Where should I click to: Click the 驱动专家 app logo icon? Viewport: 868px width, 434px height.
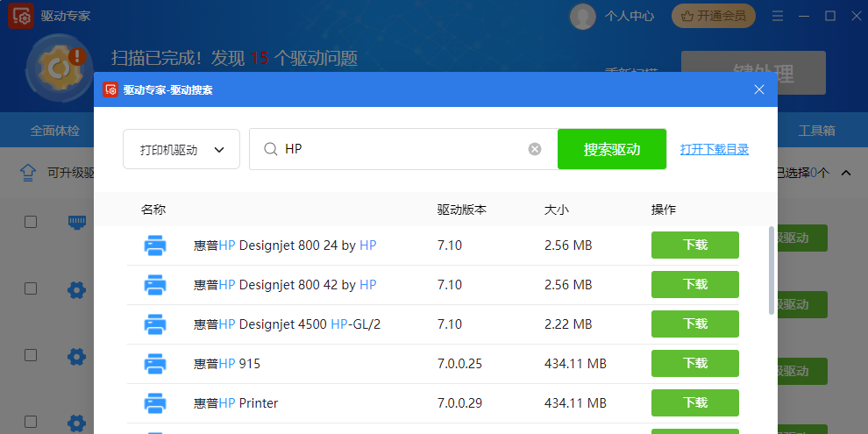20,16
